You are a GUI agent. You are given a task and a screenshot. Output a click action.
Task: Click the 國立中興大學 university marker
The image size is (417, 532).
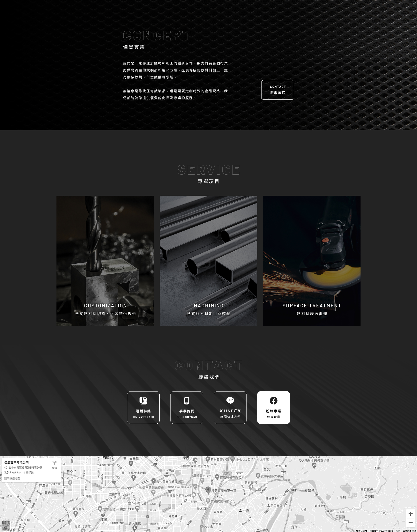[x=137, y=508]
